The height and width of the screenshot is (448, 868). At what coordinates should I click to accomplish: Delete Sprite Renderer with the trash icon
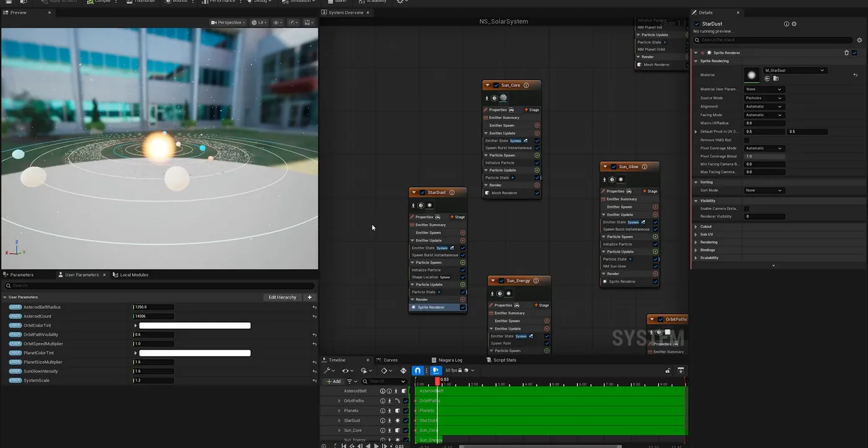[x=846, y=53]
